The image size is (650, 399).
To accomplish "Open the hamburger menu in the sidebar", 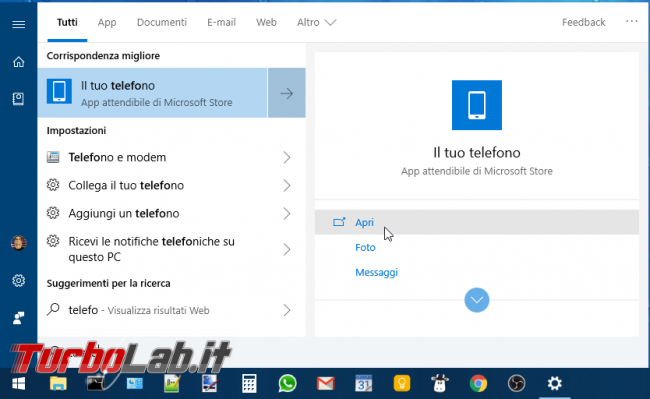I will pyautogui.click(x=18, y=24).
